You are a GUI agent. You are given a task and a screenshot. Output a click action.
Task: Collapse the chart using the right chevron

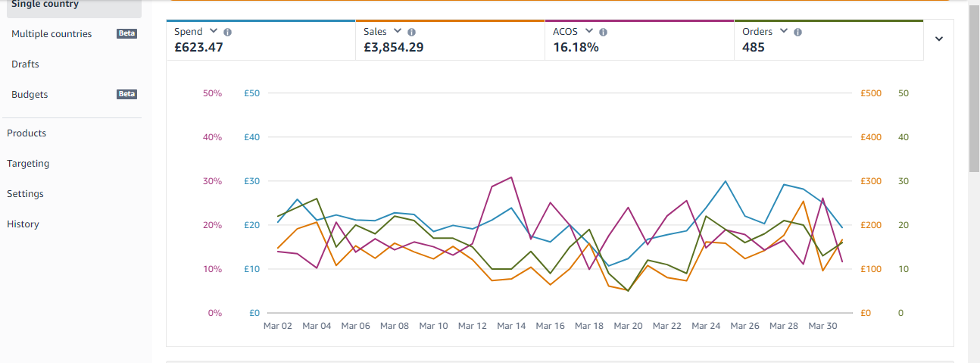[939, 39]
